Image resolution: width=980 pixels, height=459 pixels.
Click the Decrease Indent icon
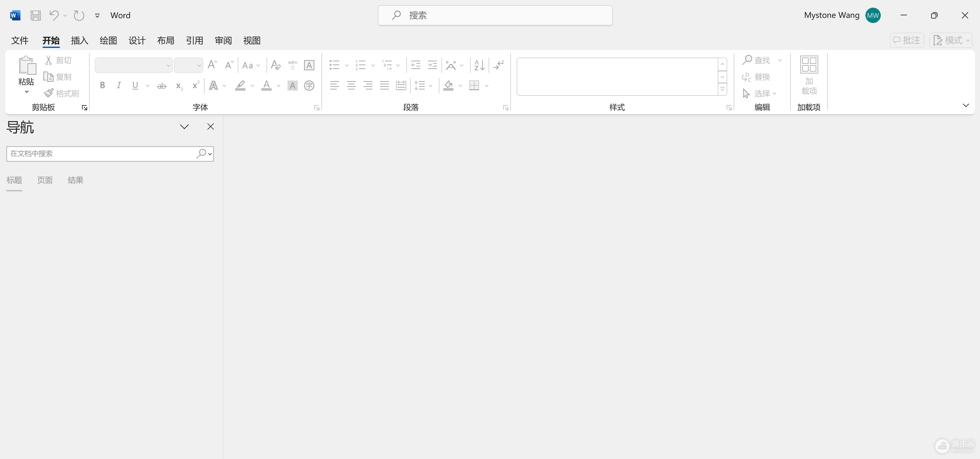[x=415, y=65]
